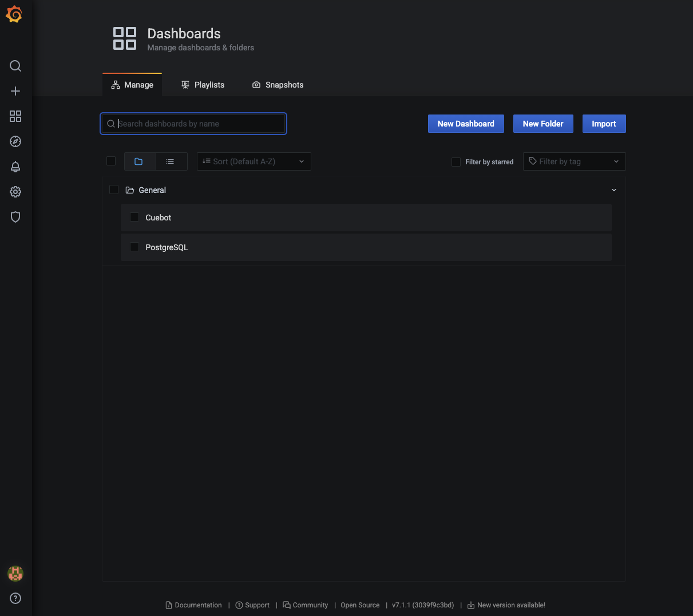The width and height of the screenshot is (693, 616).
Task: Click the New Folder button
Action: tap(543, 124)
